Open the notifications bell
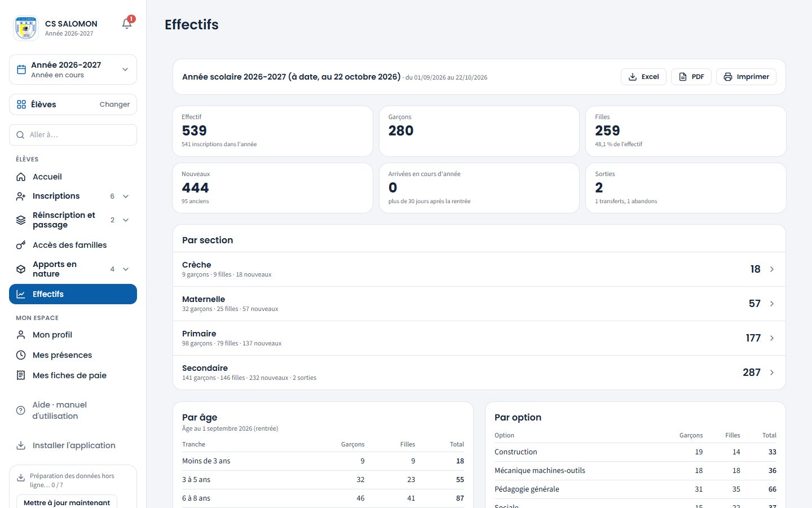Image resolution: width=812 pixels, height=508 pixels. point(127,24)
